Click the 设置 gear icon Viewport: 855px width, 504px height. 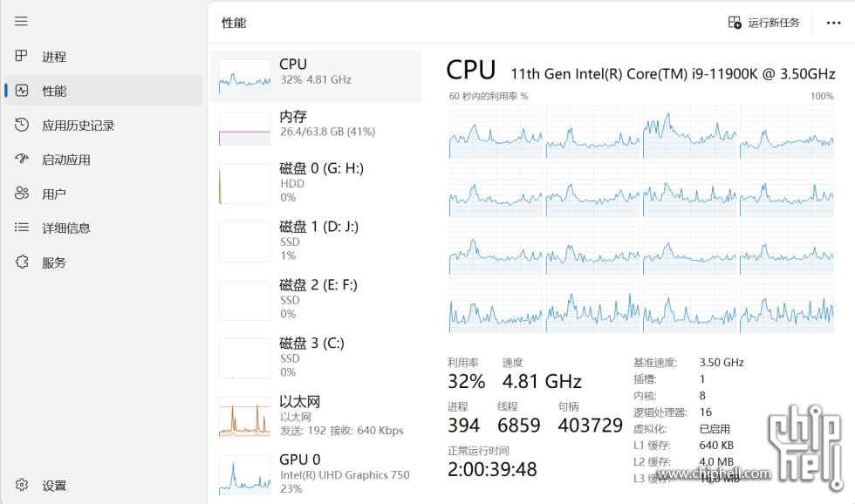pos(22,485)
